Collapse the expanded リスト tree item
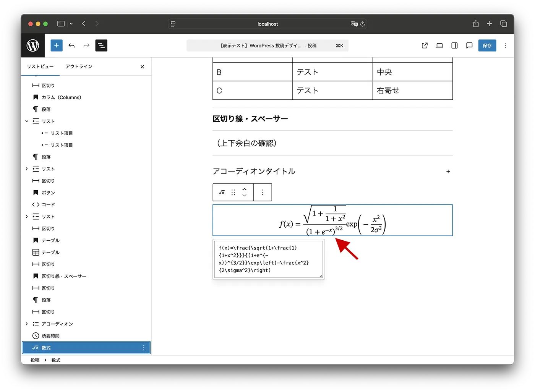 pos(27,121)
